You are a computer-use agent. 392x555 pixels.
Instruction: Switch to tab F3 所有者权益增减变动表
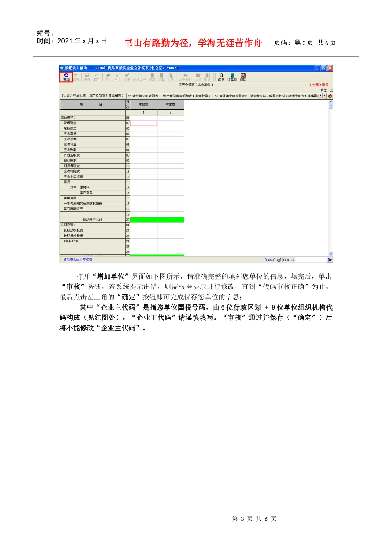coord(266,95)
